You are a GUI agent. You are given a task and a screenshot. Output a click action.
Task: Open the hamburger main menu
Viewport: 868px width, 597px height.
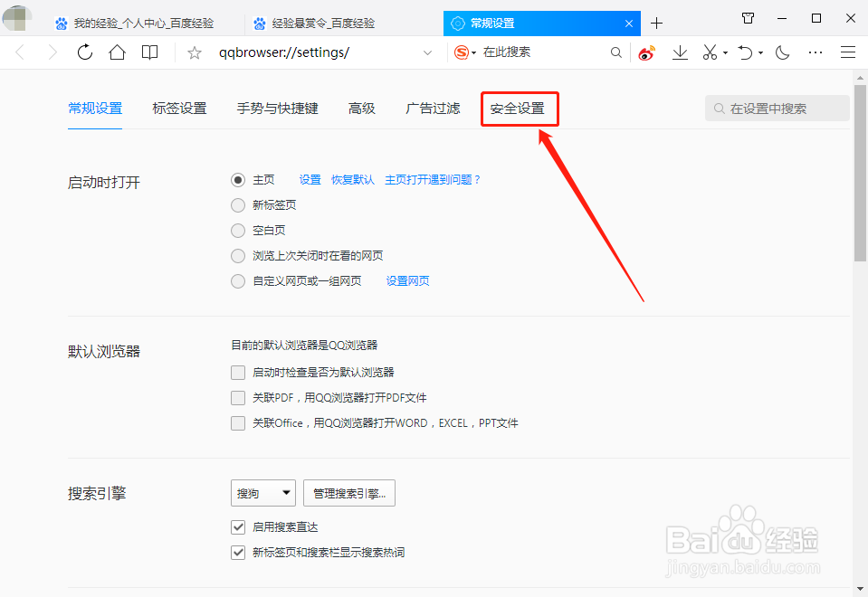pyautogui.click(x=848, y=52)
